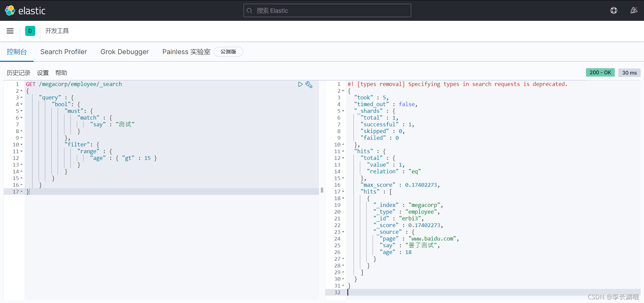
Task: Open the newsfeed celebration icon
Action: pyautogui.click(x=634, y=10)
